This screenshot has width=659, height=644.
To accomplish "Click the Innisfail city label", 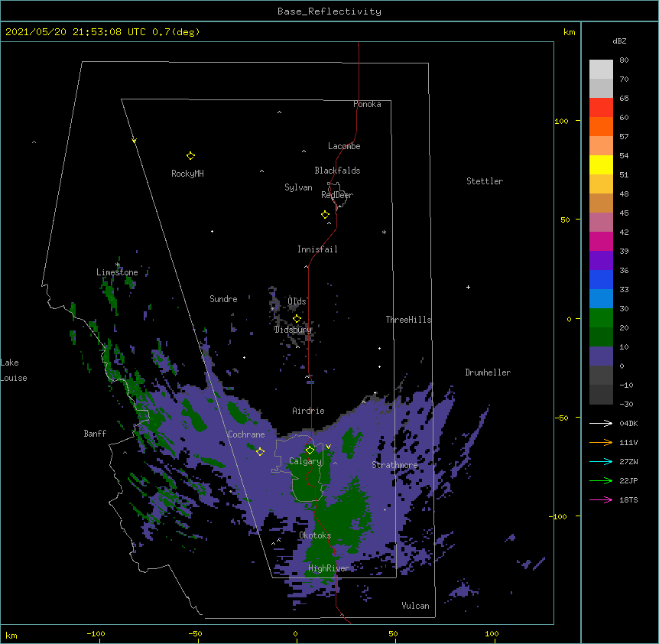I will (317, 249).
